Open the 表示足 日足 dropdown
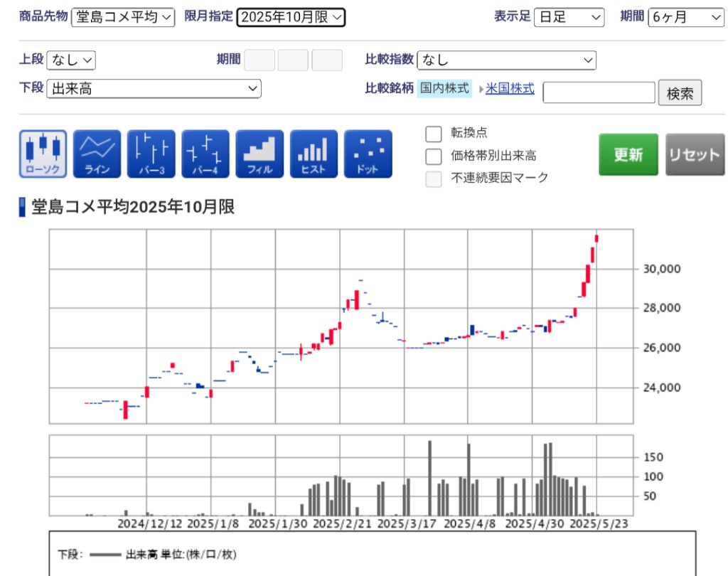 [x=569, y=17]
